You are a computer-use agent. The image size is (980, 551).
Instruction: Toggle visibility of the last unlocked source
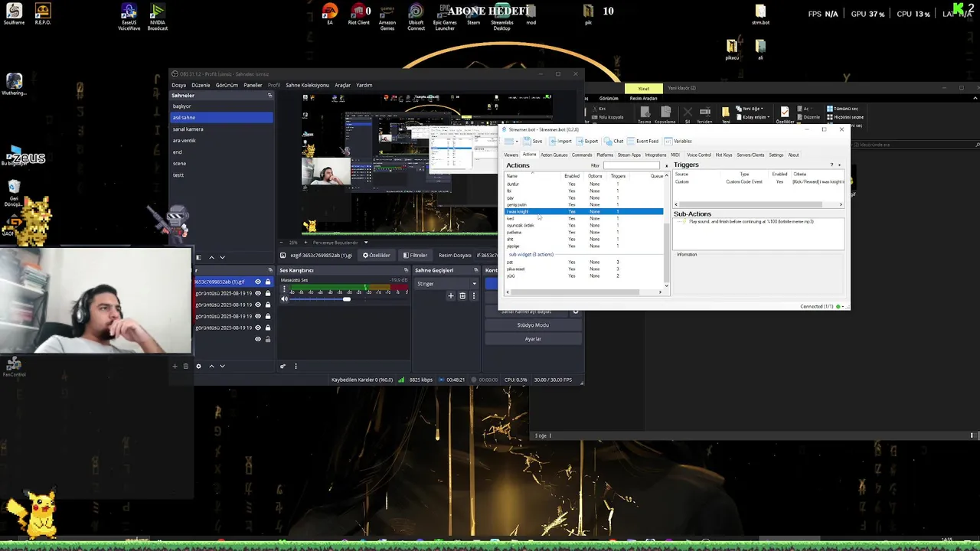258,339
